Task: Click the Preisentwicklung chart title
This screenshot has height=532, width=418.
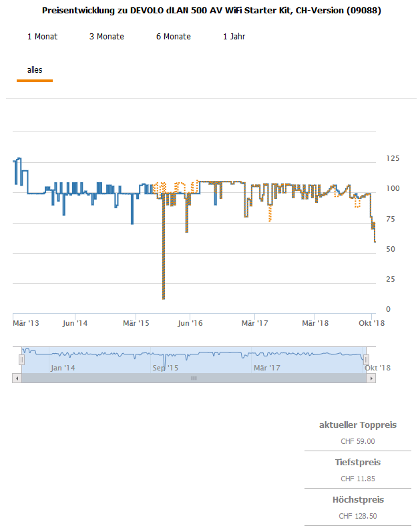Action: [x=212, y=11]
